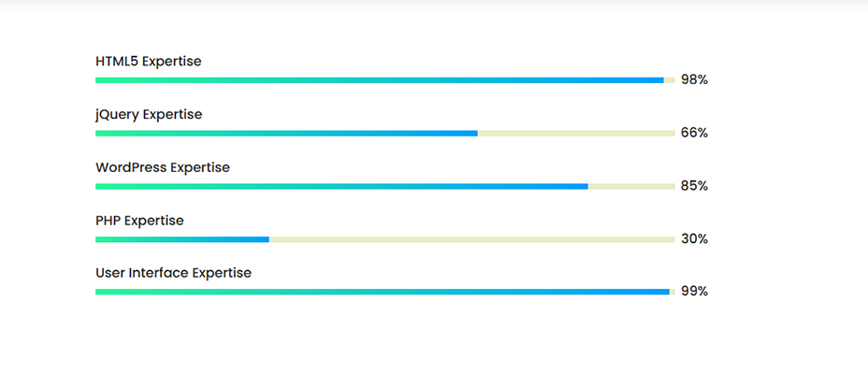The width and height of the screenshot is (868, 387).
Task: Click the unfilled beige part of WordPress bar
Action: [631, 186]
